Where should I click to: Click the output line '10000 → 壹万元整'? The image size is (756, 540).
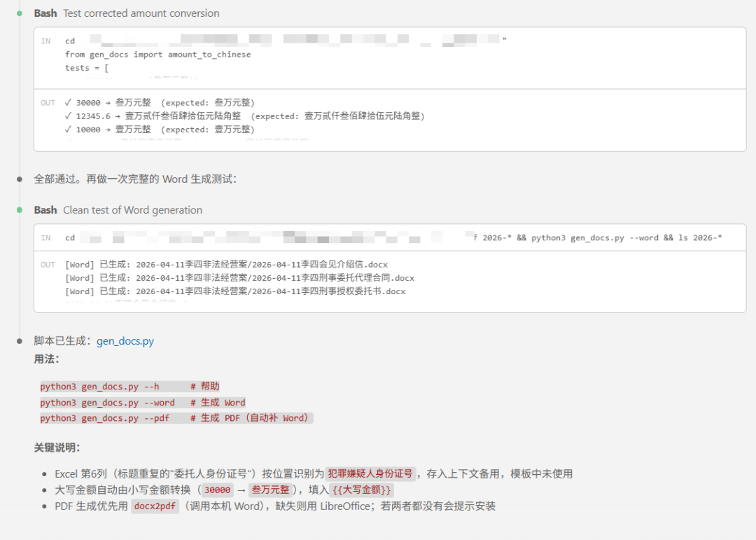(x=160, y=130)
